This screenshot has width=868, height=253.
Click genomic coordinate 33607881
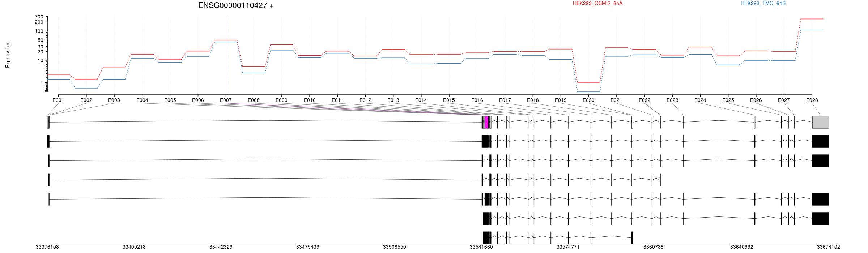655,247
